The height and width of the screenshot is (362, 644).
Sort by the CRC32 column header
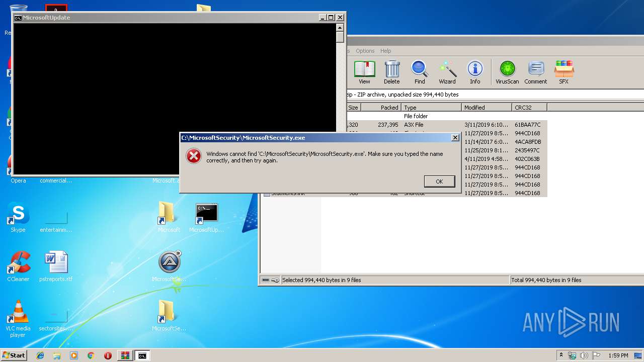[529, 108]
